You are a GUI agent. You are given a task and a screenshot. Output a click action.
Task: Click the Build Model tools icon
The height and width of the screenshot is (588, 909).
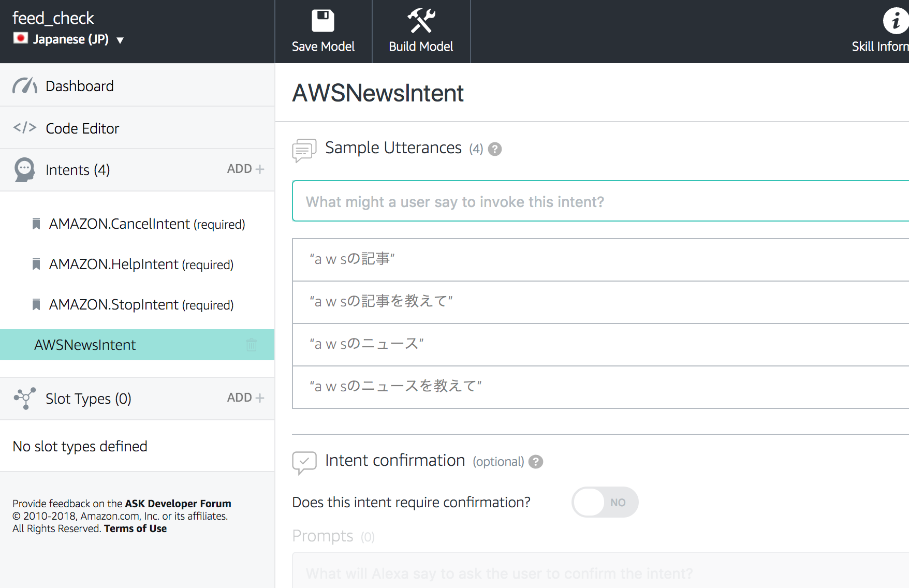(421, 21)
